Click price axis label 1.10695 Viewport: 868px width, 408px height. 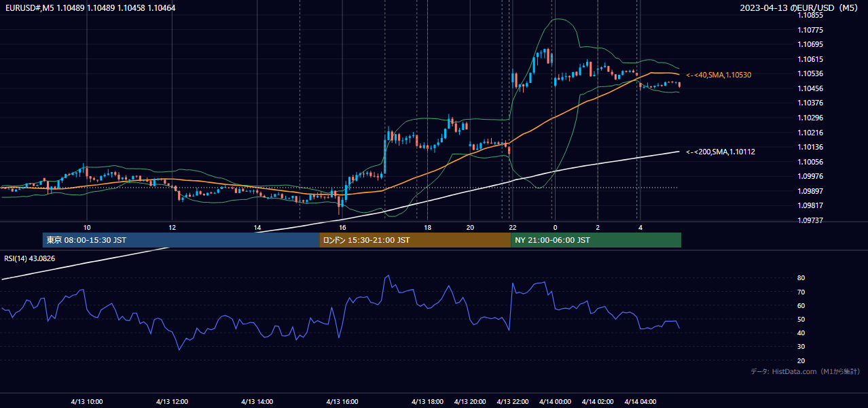(x=810, y=44)
